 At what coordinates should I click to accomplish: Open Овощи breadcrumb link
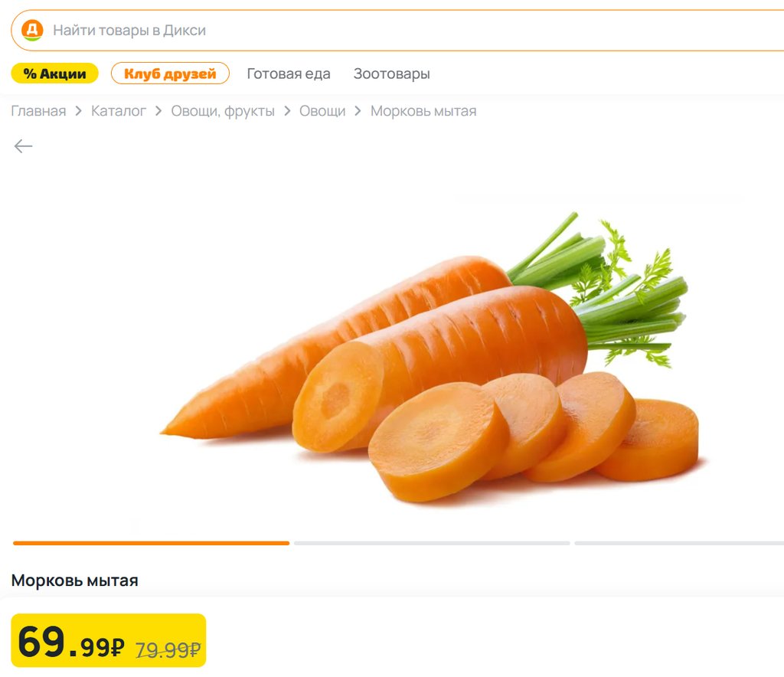[322, 111]
